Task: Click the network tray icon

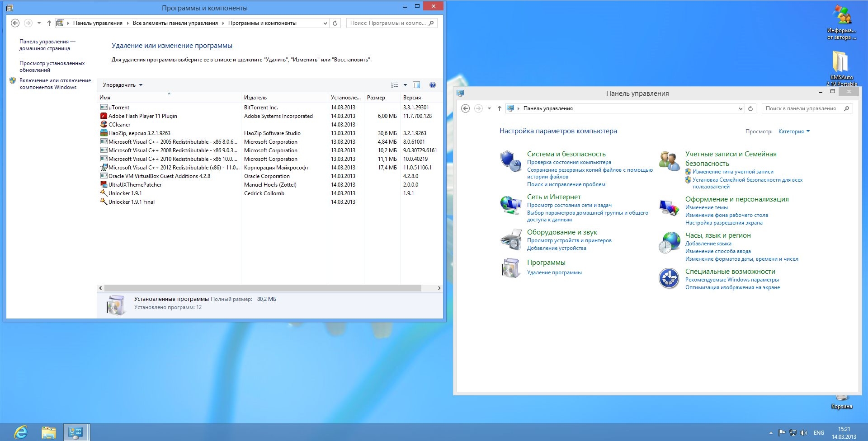Action: 793,433
